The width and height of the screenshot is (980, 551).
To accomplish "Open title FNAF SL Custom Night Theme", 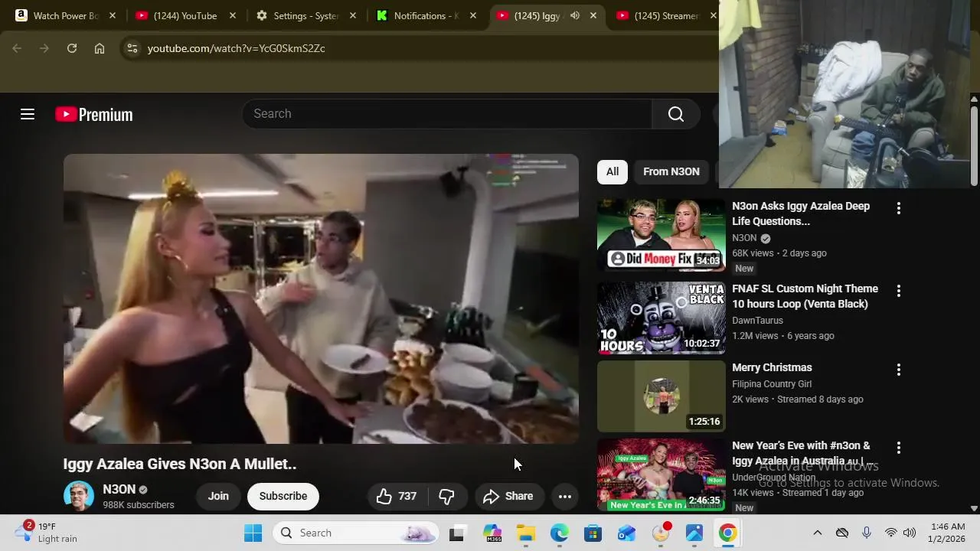I will point(805,296).
